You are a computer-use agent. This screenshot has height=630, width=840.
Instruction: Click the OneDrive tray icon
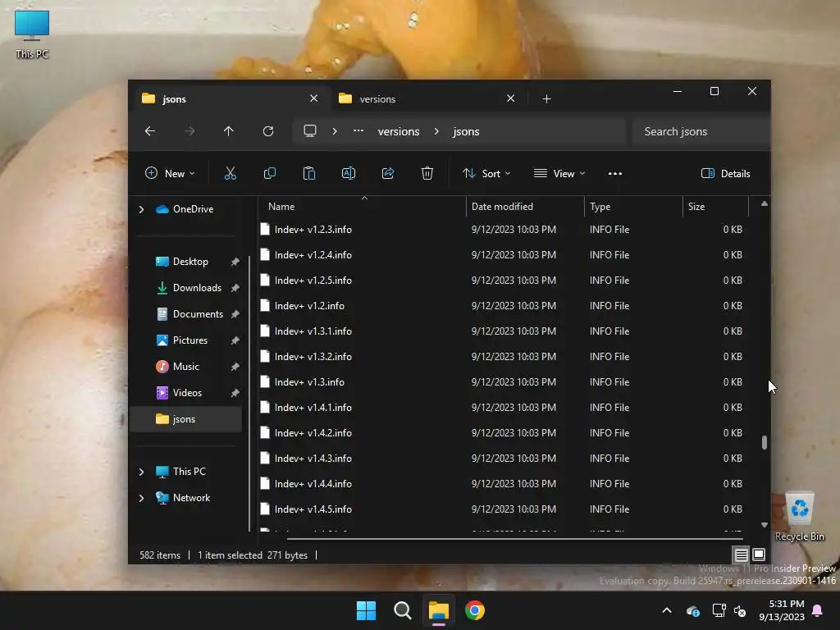click(692, 610)
